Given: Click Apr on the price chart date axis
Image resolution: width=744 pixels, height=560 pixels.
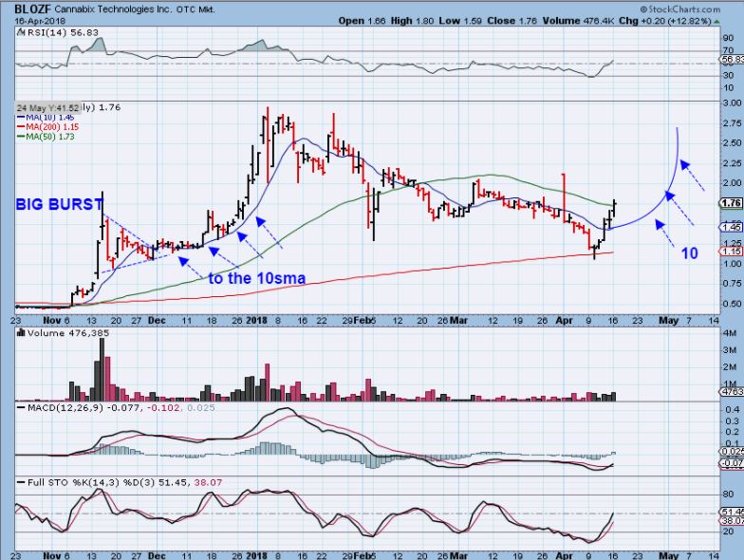Looking at the screenshot, I should click(x=564, y=321).
